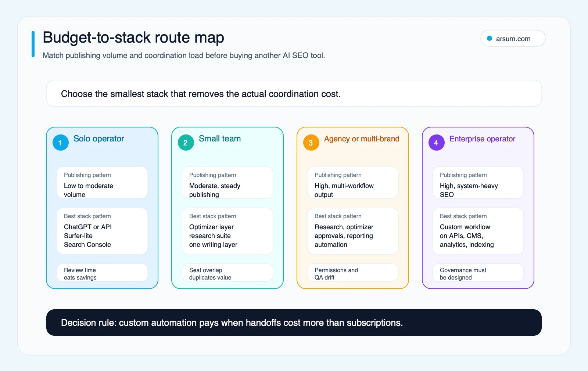Viewport: 588px width, 371px height.
Task: Click 'Best stack pattern' label in Small team
Action: coord(213,216)
